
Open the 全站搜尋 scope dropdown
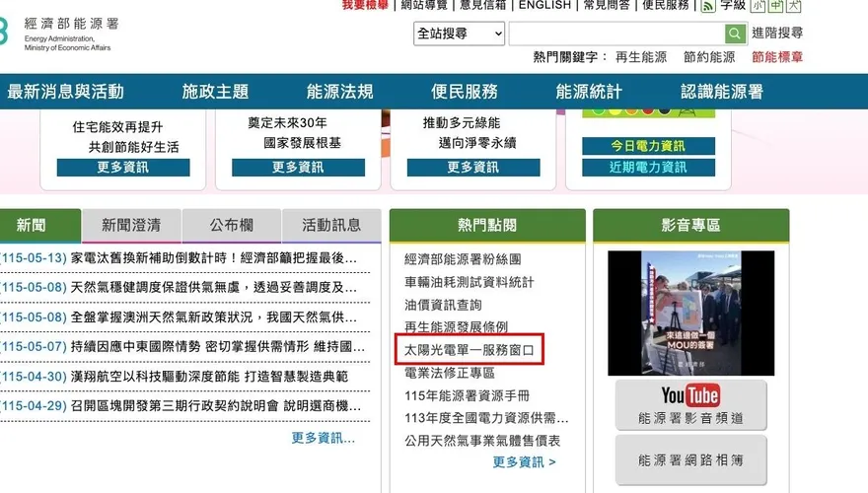[x=459, y=34]
